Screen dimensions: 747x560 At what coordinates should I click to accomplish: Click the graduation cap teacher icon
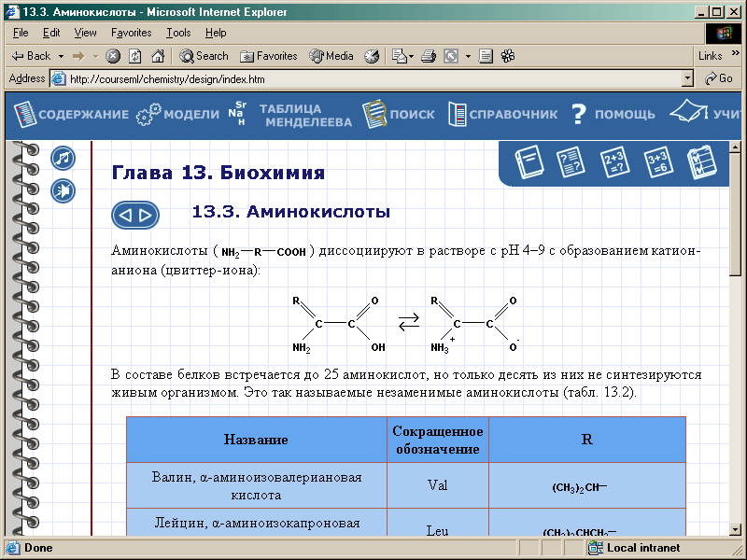tap(689, 112)
